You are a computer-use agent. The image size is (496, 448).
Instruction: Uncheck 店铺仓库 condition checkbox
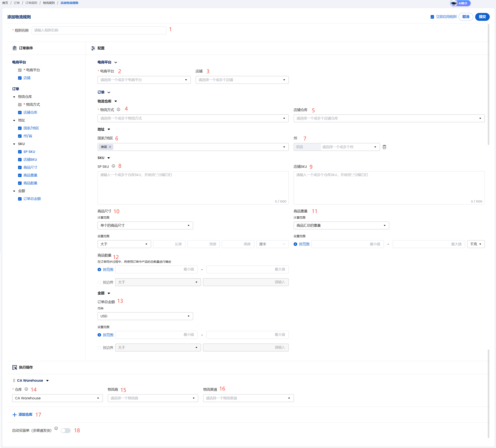20,112
